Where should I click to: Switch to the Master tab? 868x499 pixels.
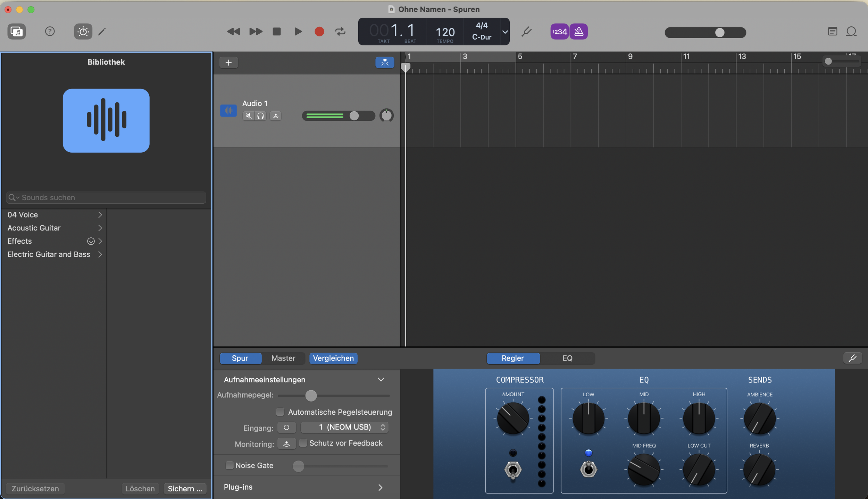(x=283, y=358)
